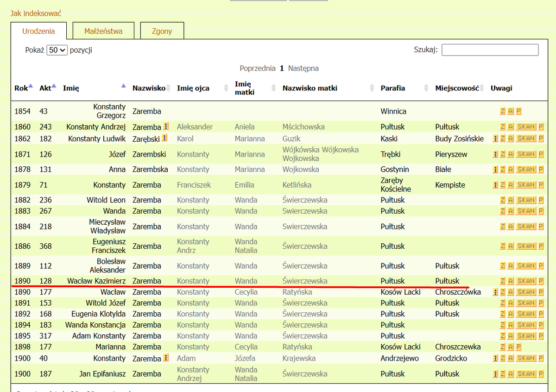Open SKAN for Witold Józef 1891
This screenshot has height=392, width=556.
pos(526,303)
